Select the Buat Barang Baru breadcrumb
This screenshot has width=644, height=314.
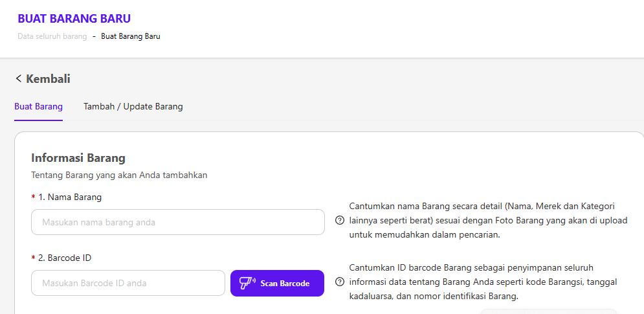tap(131, 36)
